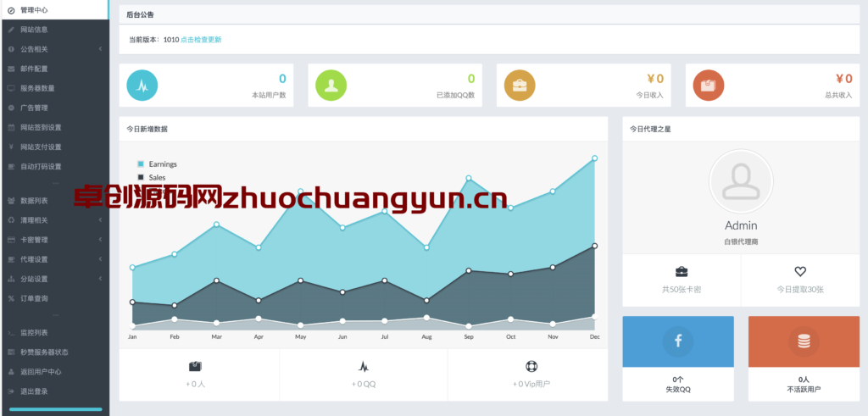Click the green user icon for 已添加QQ数
Image resolution: width=868 pixels, height=416 pixels.
click(x=331, y=86)
